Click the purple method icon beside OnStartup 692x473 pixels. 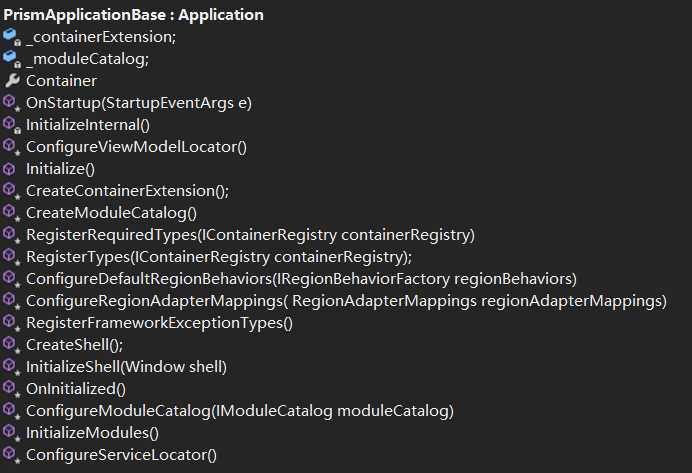(11, 103)
